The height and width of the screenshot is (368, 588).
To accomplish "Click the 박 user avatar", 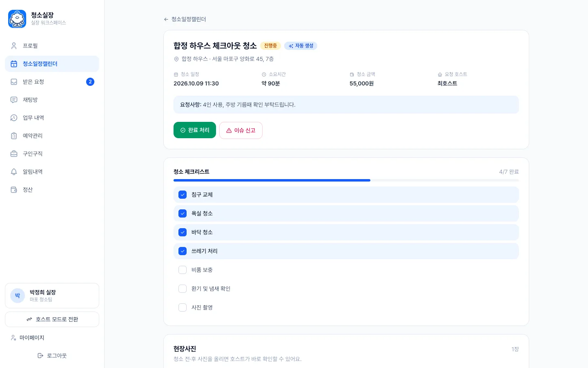I will tap(18, 296).
